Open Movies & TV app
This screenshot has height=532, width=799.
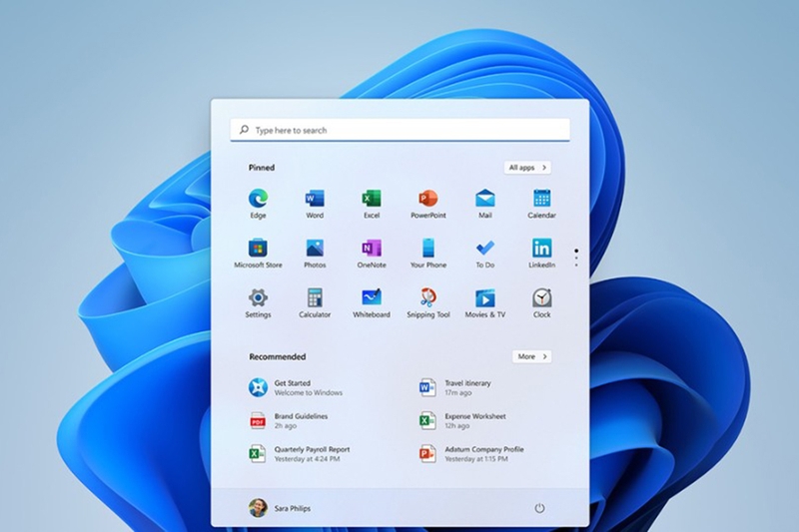pyautogui.click(x=485, y=302)
